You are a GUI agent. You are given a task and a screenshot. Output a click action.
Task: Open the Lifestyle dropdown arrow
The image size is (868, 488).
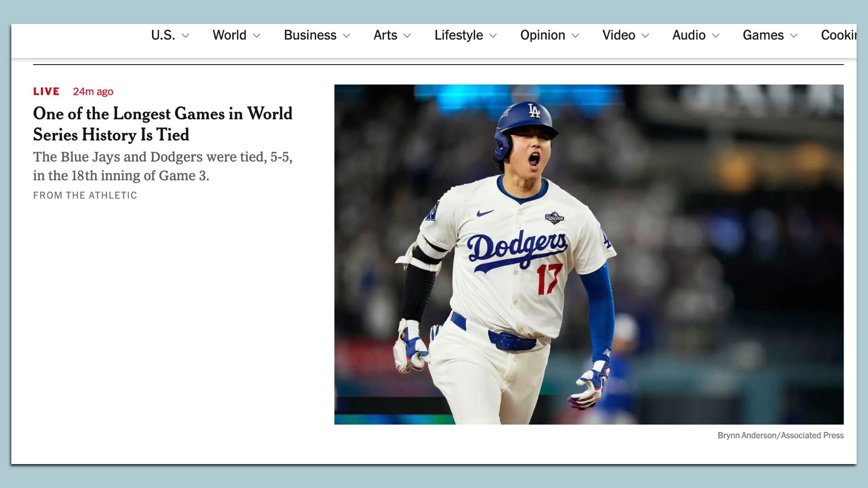(493, 35)
